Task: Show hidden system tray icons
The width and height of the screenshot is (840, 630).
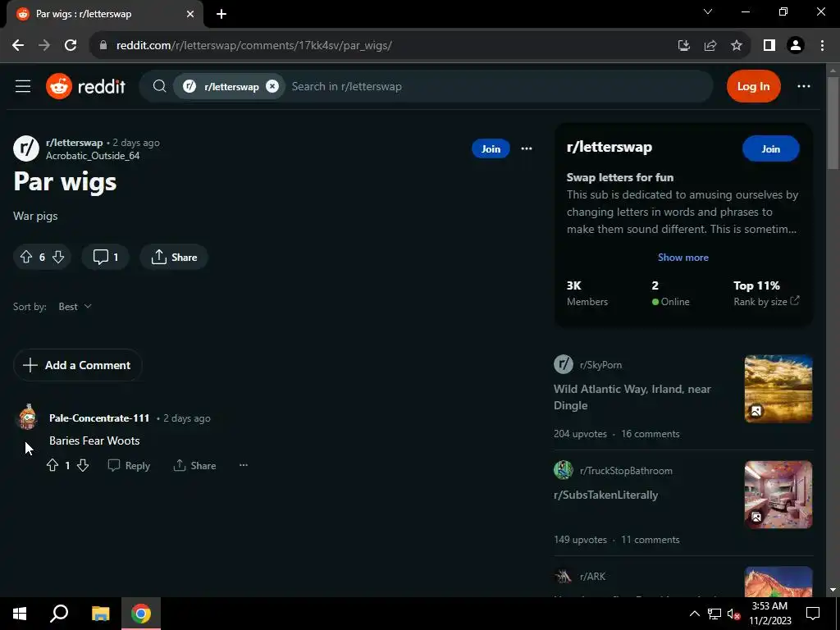Action: click(694, 614)
